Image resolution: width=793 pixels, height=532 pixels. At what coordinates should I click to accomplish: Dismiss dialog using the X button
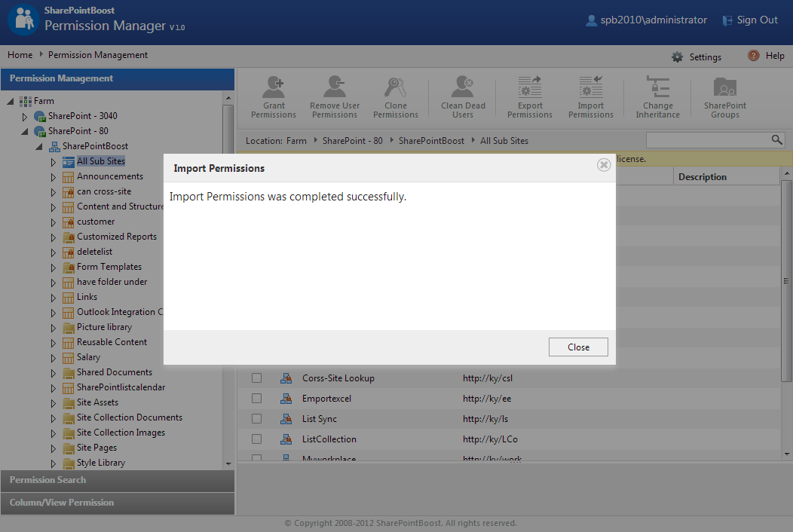click(603, 165)
